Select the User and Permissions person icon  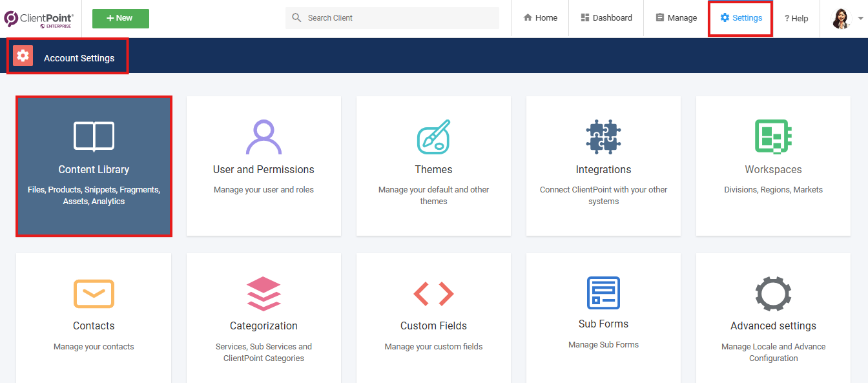tap(263, 137)
